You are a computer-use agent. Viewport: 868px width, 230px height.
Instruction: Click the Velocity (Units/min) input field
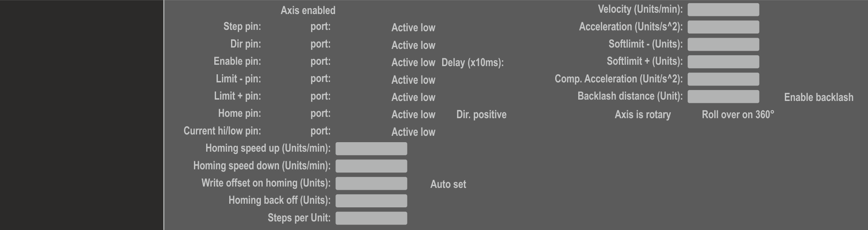(x=723, y=10)
